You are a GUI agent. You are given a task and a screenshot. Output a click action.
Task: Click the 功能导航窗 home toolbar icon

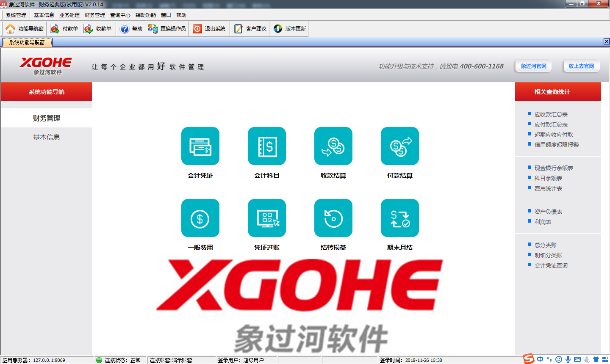(x=25, y=29)
